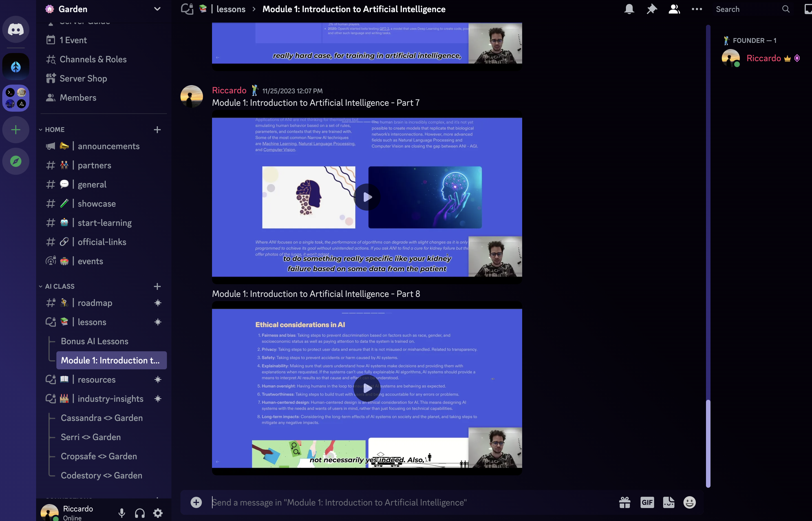The image size is (812, 521).
Task: Open user settings gear icon
Action: click(x=158, y=513)
